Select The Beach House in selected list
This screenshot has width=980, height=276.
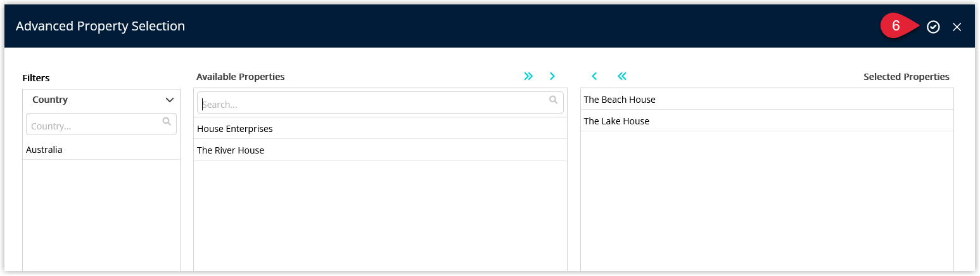767,100
